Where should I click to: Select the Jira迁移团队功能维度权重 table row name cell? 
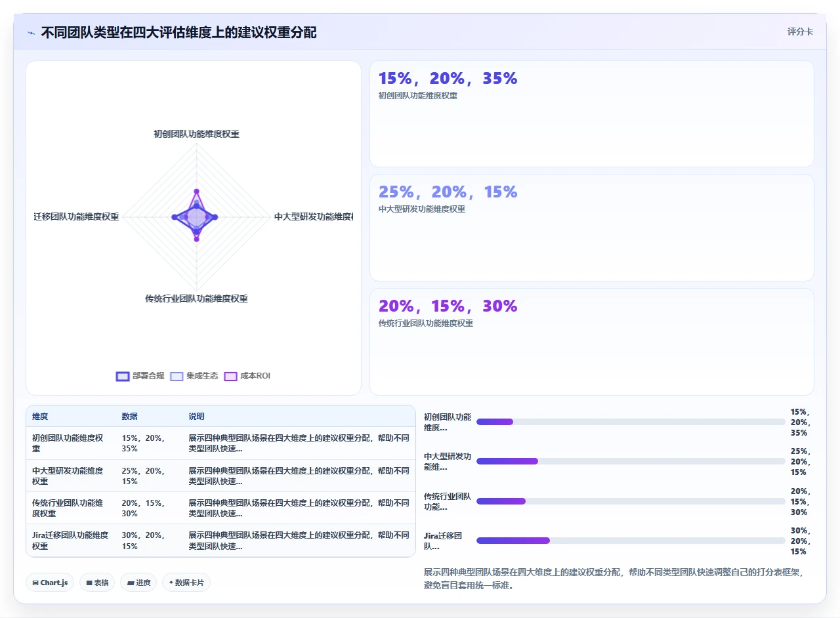pyautogui.click(x=71, y=540)
